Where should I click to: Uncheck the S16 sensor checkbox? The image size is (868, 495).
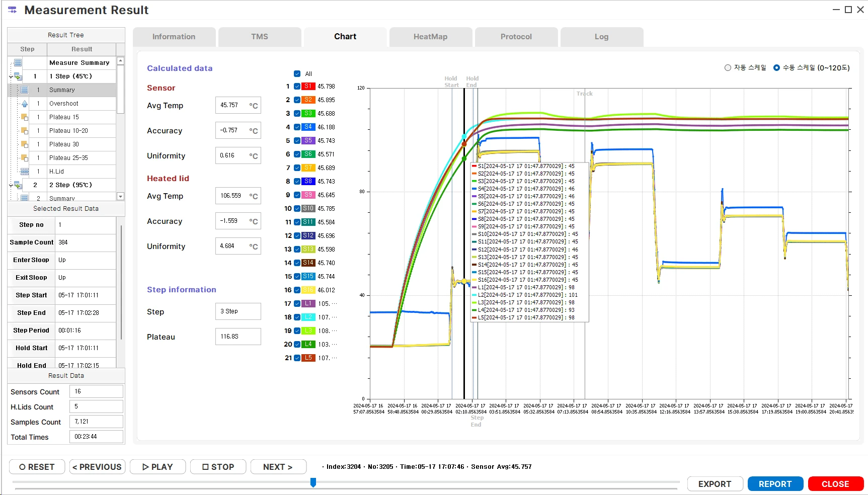coord(297,290)
